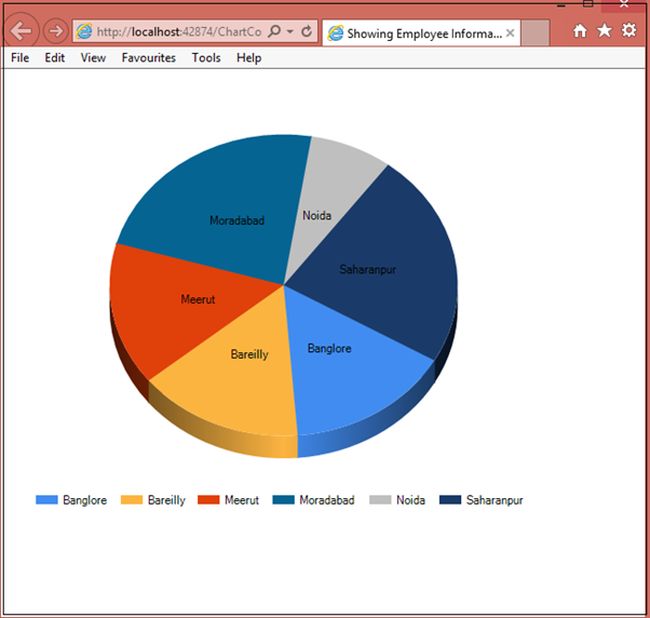Go to the Home page icon

pos(580,31)
